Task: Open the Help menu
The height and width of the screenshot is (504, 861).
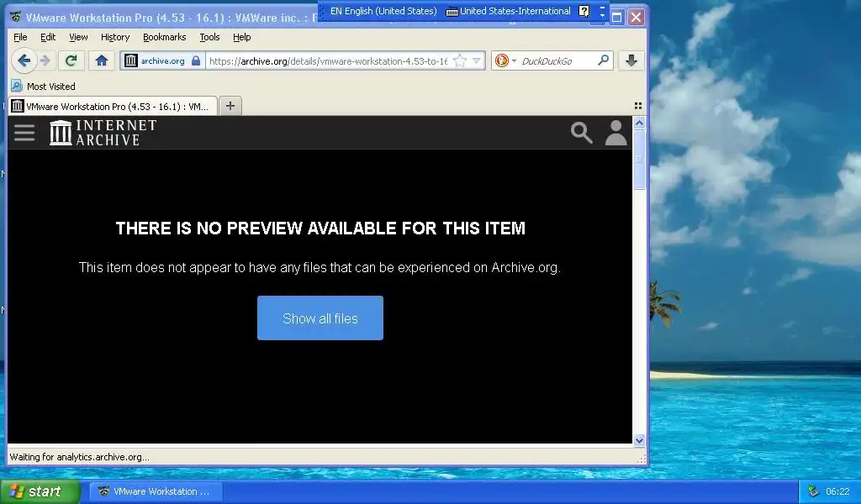Action: 241,37
